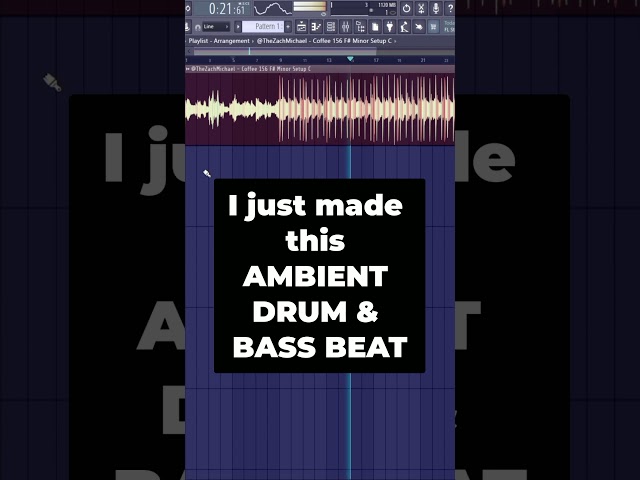Viewport: 640px width, 480px height.
Task: Click the circular arrow icon in top toolbar
Action: [x=406, y=8]
